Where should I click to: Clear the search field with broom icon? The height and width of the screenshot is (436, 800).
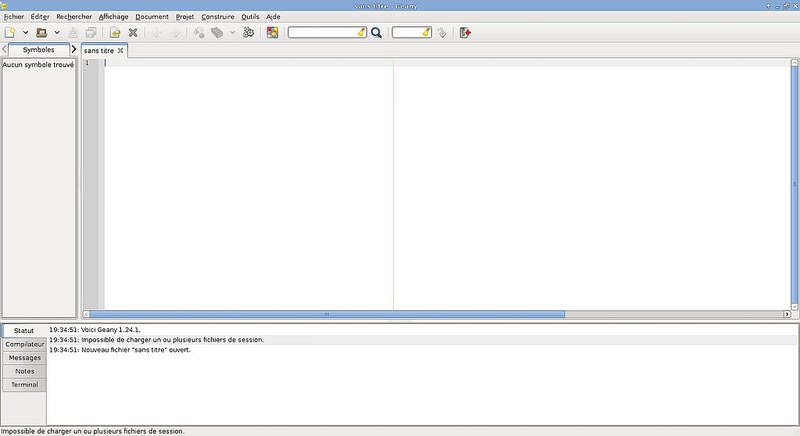click(360, 33)
